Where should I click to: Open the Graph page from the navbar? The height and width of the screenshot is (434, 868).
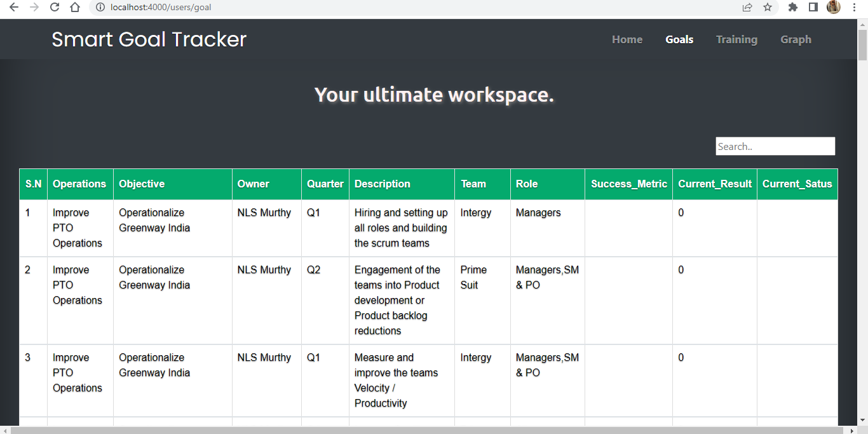tap(796, 39)
